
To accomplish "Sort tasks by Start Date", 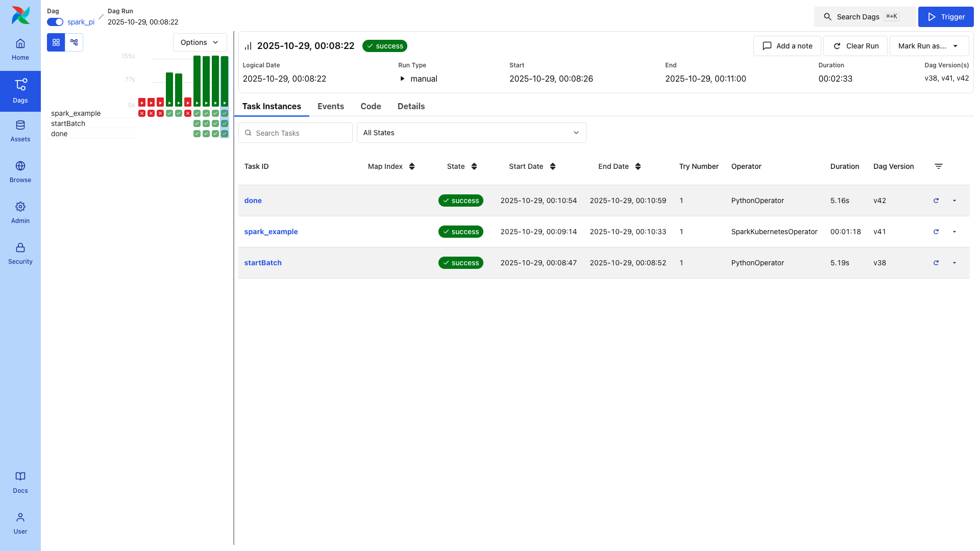I will [x=553, y=166].
